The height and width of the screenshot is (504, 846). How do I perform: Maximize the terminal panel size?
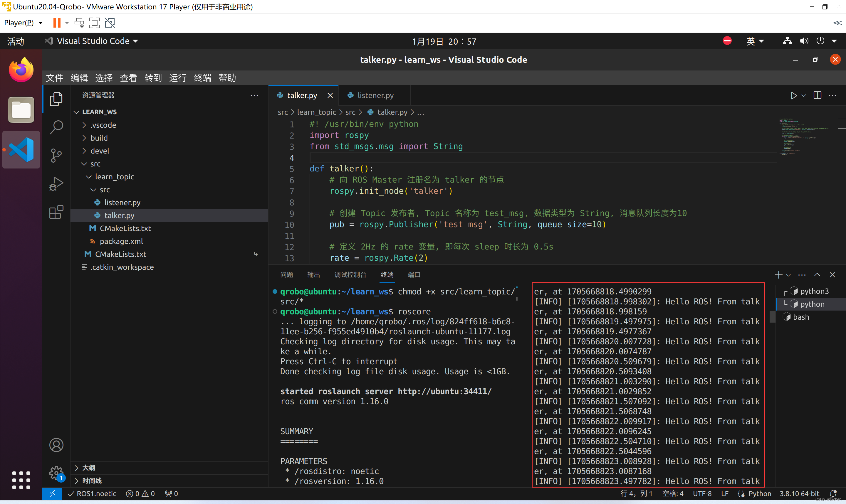(817, 275)
